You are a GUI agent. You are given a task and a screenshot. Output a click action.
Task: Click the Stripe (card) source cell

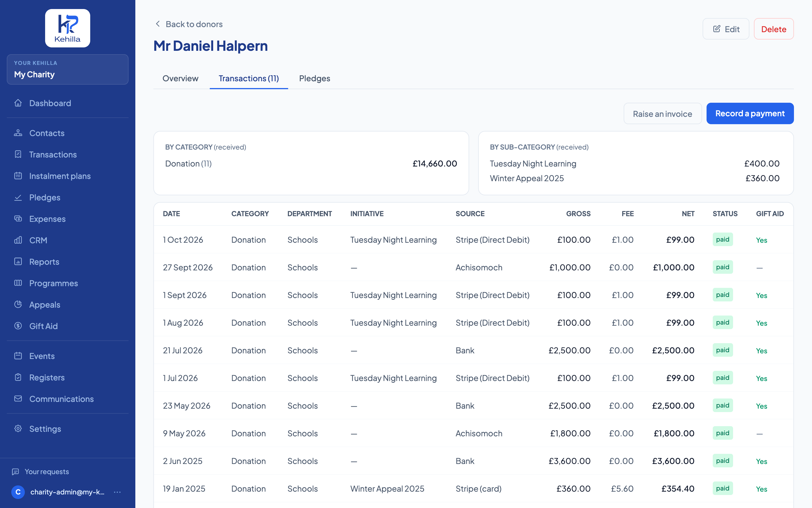pyautogui.click(x=478, y=489)
